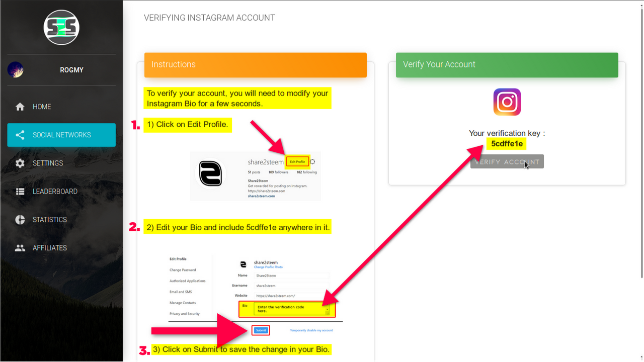This screenshot has height=362, width=644.
Task: Click the 'To verify your account' intro text
Action: coord(237,98)
